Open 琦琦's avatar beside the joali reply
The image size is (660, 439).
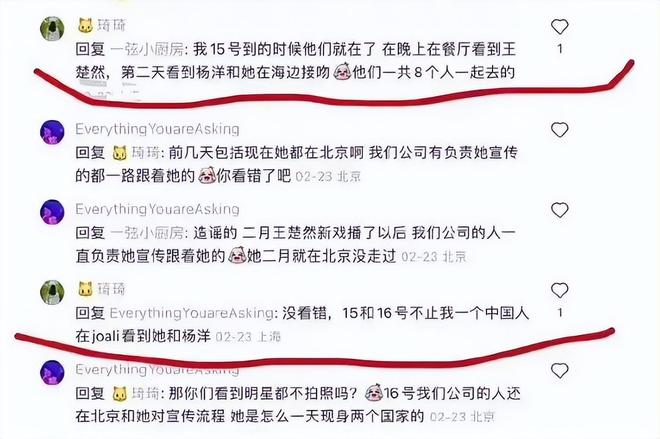[52, 292]
